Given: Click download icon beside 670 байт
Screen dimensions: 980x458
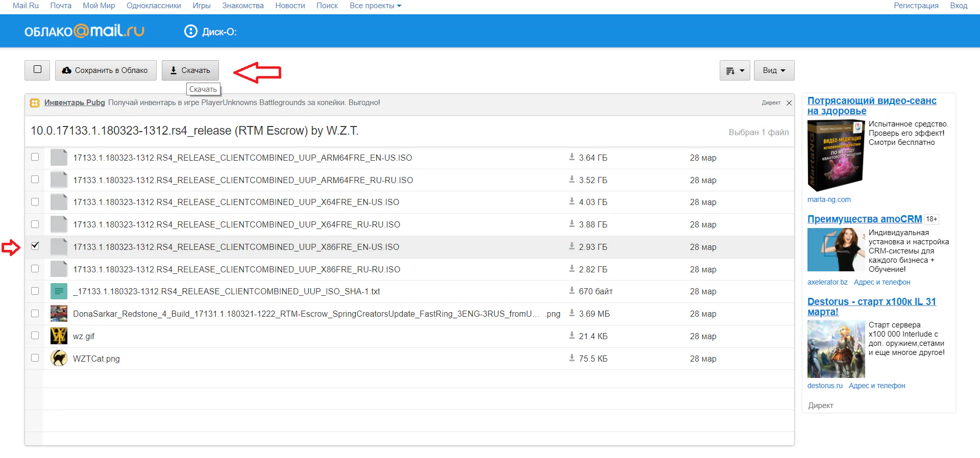Looking at the screenshot, I should coord(572,291).
